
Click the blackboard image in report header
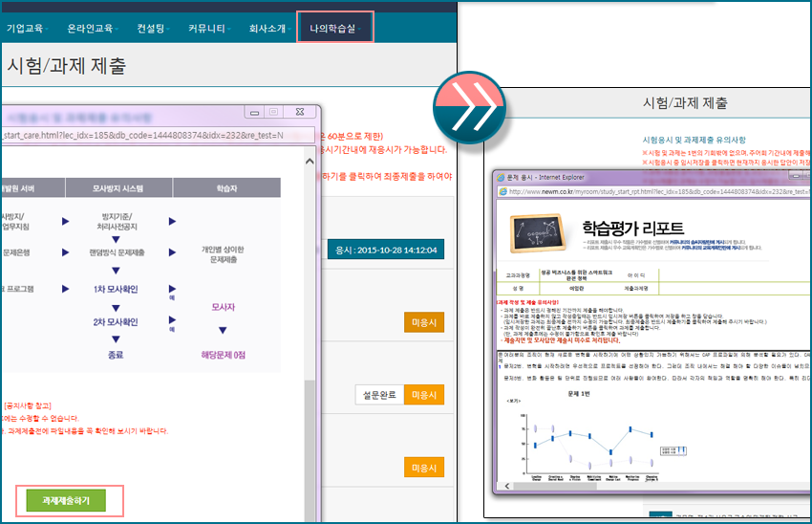[537, 229]
